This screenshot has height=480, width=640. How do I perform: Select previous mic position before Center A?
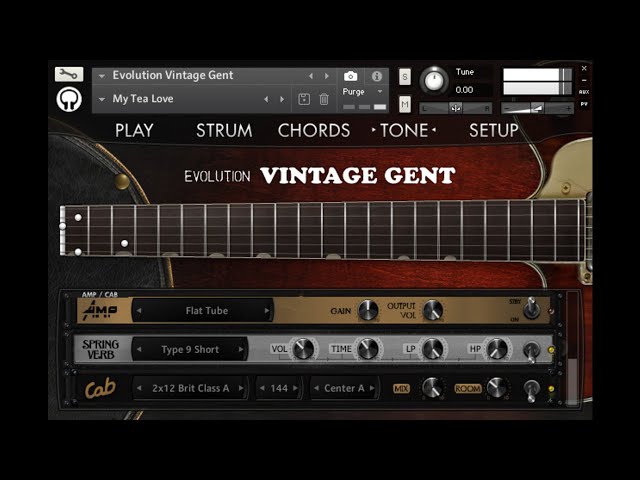pyautogui.click(x=316, y=388)
